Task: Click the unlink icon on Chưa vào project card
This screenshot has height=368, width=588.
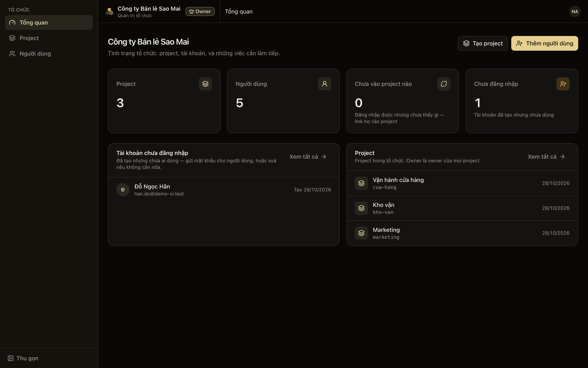Action: coord(444,84)
